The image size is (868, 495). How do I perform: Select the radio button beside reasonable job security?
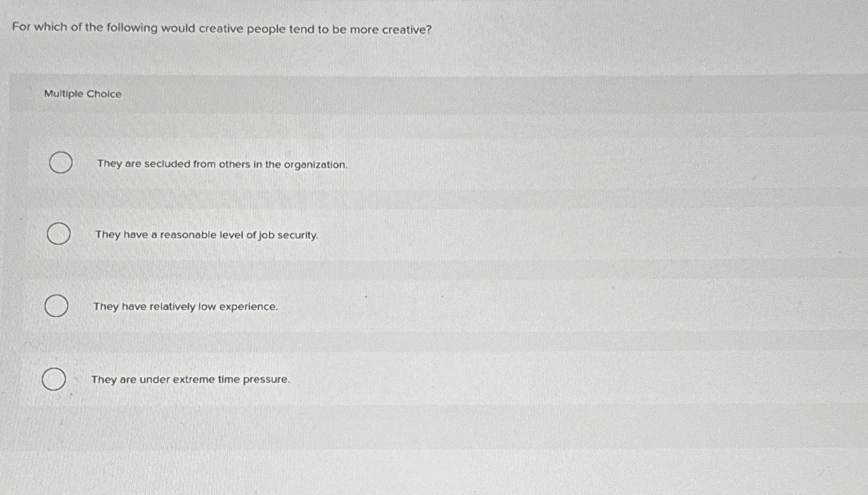pyautogui.click(x=58, y=233)
